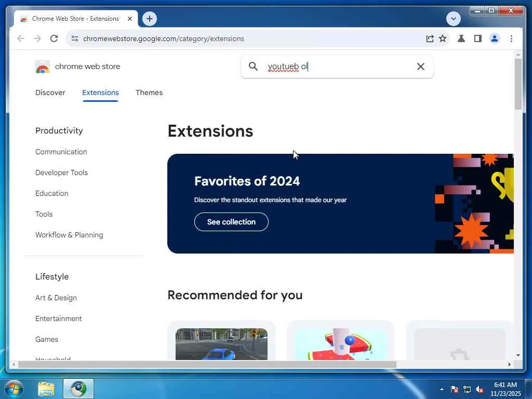Open the Communication category
Image resolution: width=532 pixels, height=399 pixels.
61,152
